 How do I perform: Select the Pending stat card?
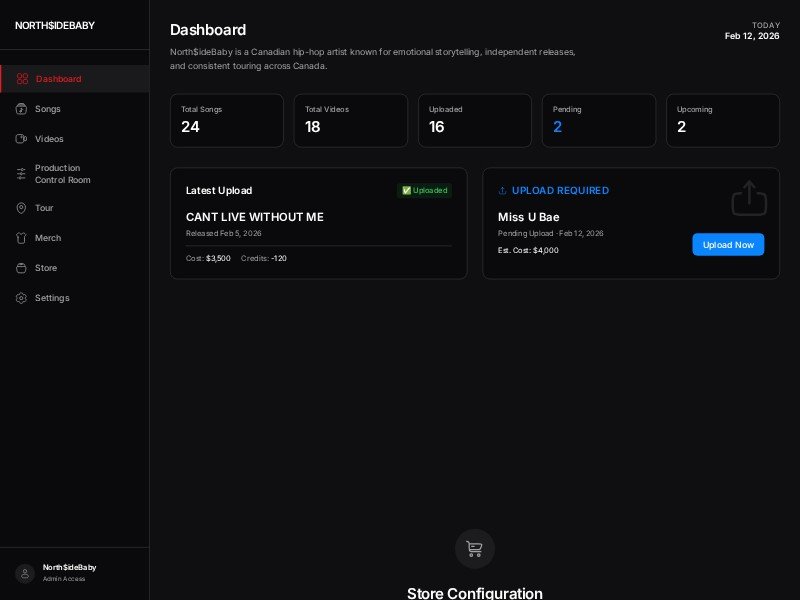pos(599,120)
